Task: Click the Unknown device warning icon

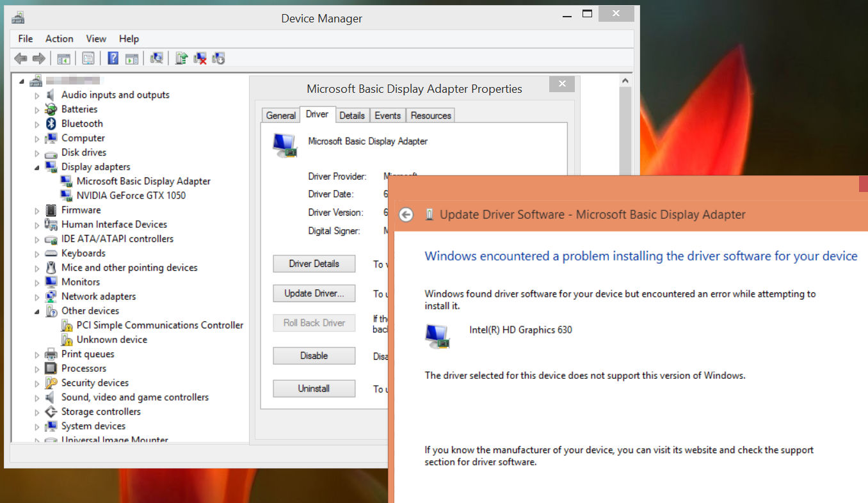Action: click(x=67, y=340)
